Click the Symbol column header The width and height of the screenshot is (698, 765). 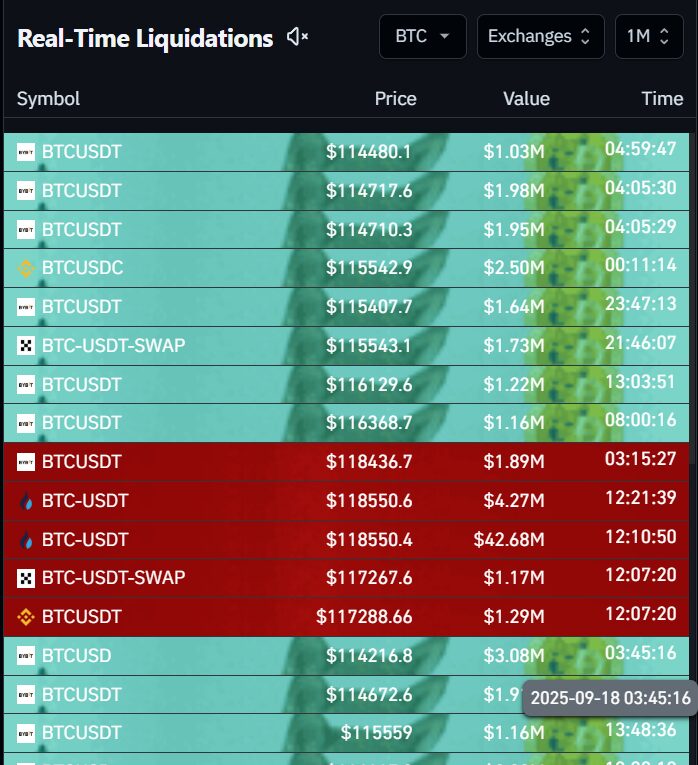[x=48, y=99]
